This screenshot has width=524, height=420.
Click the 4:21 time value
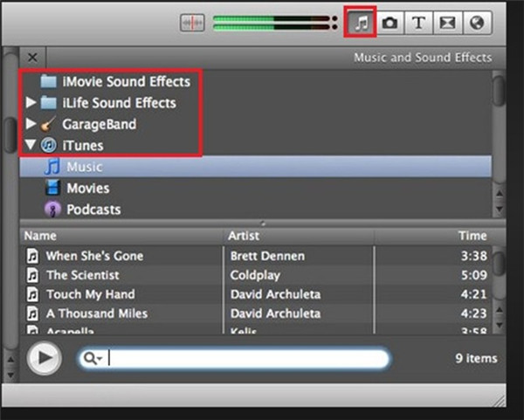click(473, 294)
